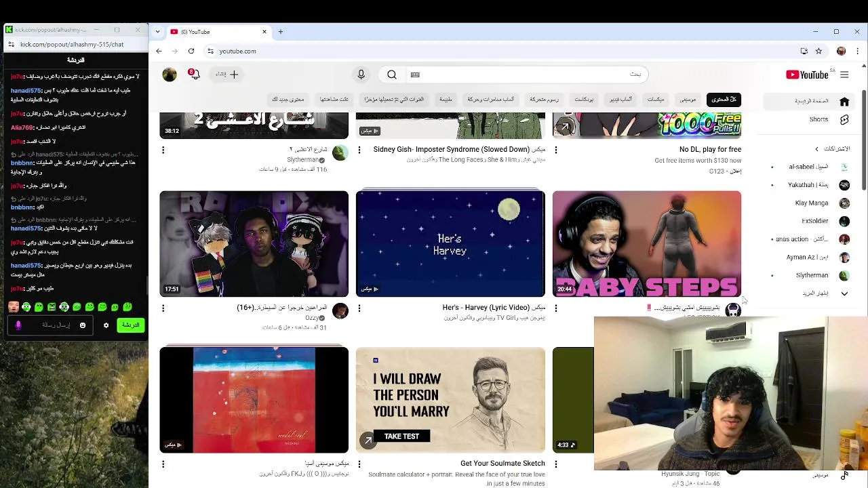Open chat settings gear in Kick window

[106, 325]
